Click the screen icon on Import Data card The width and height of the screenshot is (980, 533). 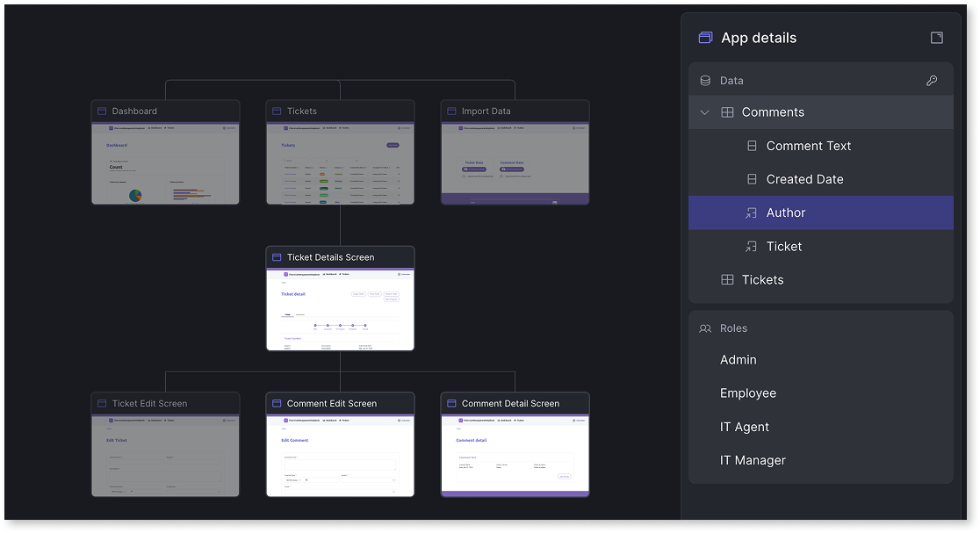(451, 112)
